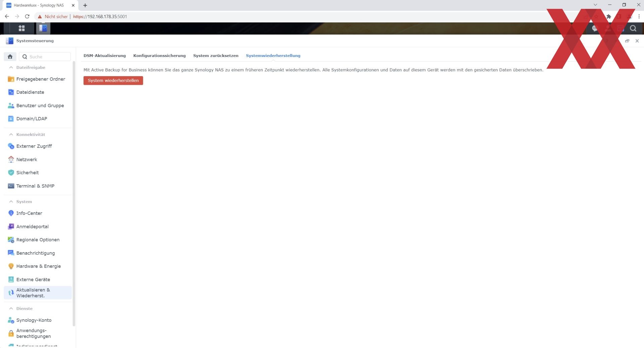The height and width of the screenshot is (348, 644).
Task: Click the Externer Zugriff icon
Action: click(x=11, y=146)
